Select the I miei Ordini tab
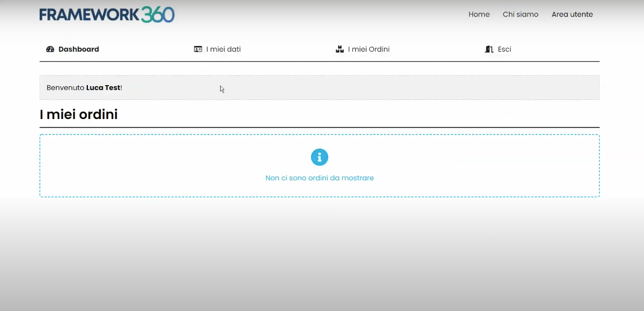The height and width of the screenshot is (311, 644). [369, 49]
